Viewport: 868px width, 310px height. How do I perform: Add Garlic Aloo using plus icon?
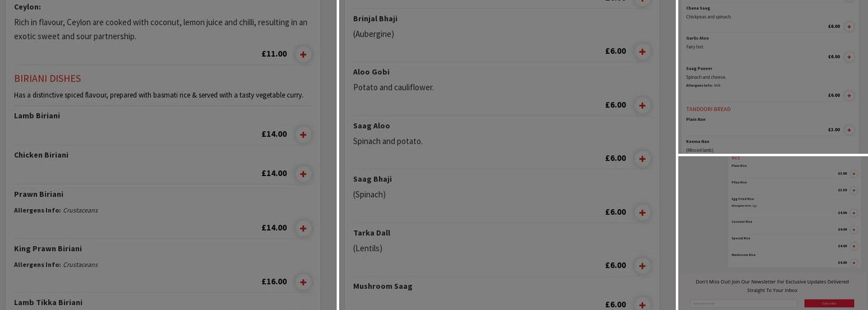849,57
